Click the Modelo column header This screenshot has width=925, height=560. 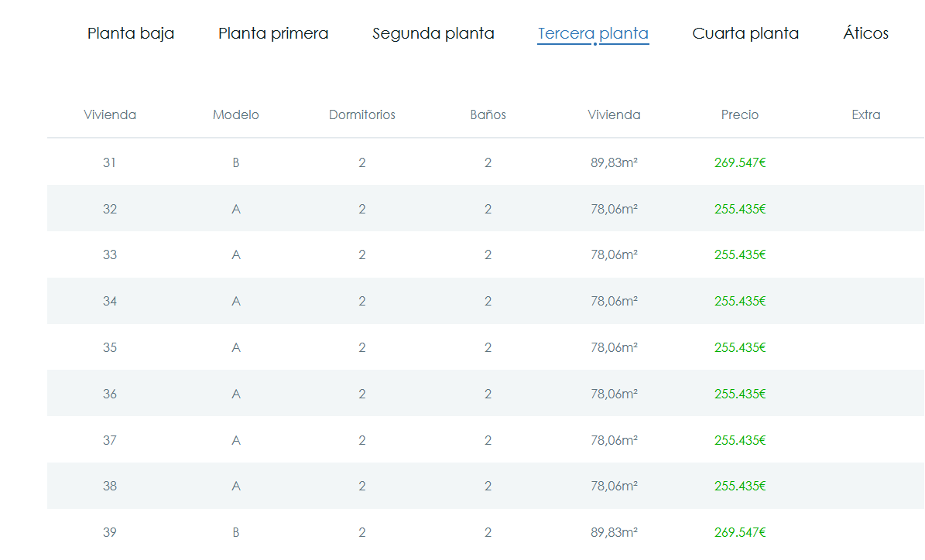(236, 115)
